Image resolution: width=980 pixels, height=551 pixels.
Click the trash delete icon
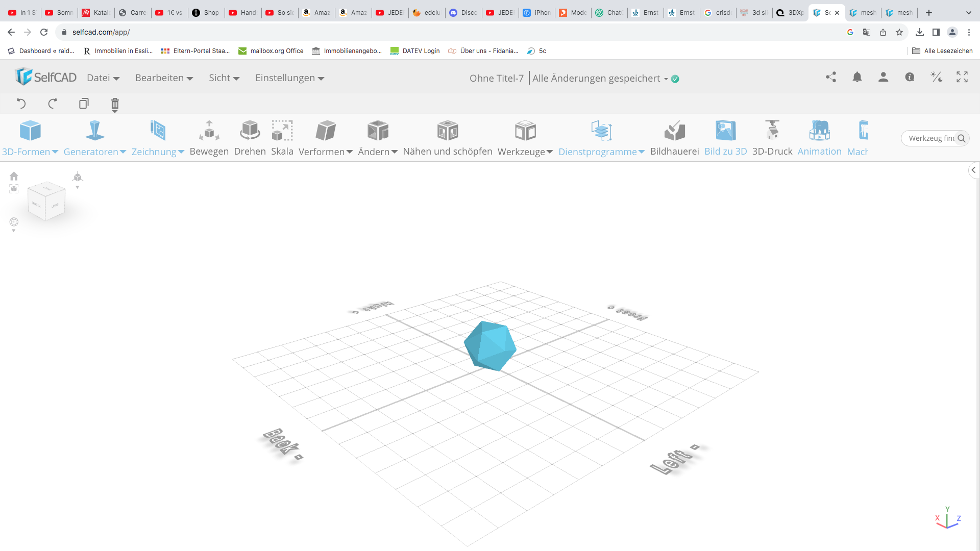[115, 105]
